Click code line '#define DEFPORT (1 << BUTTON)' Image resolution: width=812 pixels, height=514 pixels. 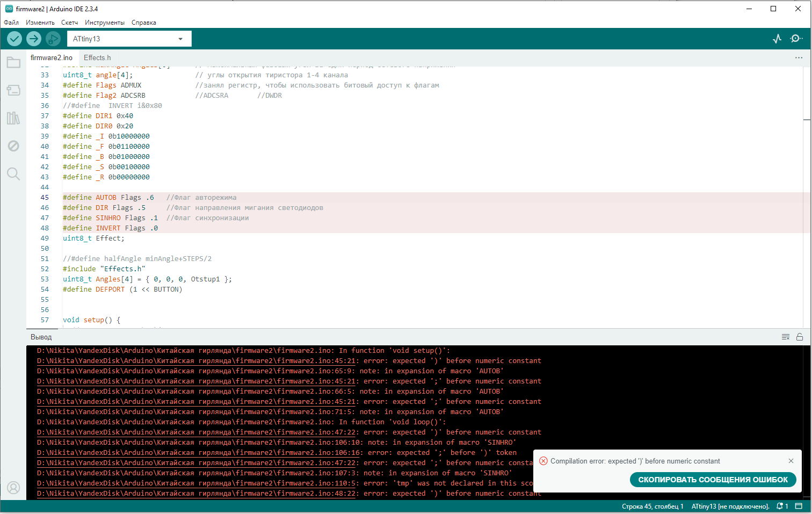point(122,289)
